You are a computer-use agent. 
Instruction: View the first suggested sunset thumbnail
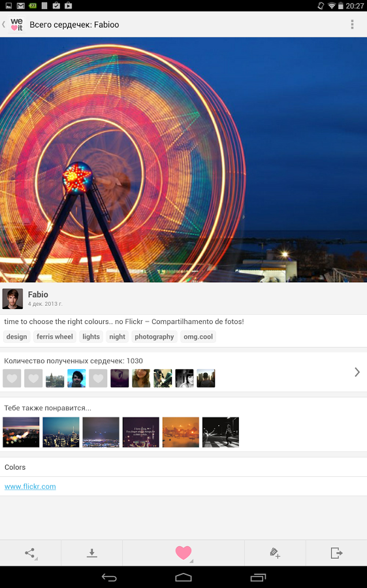pyautogui.click(x=21, y=432)
